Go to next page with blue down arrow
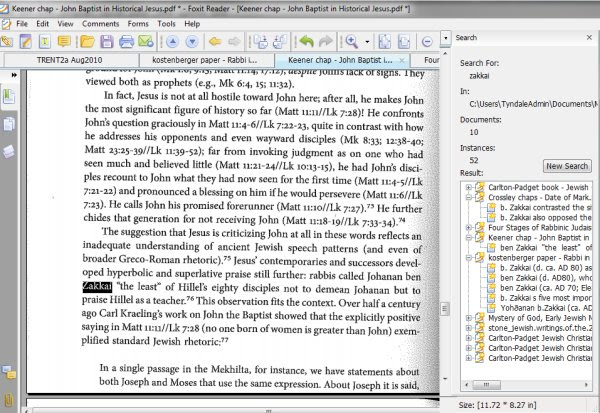Image resolution: width=600 pixels, height=413 pixels. click(192, 41)
